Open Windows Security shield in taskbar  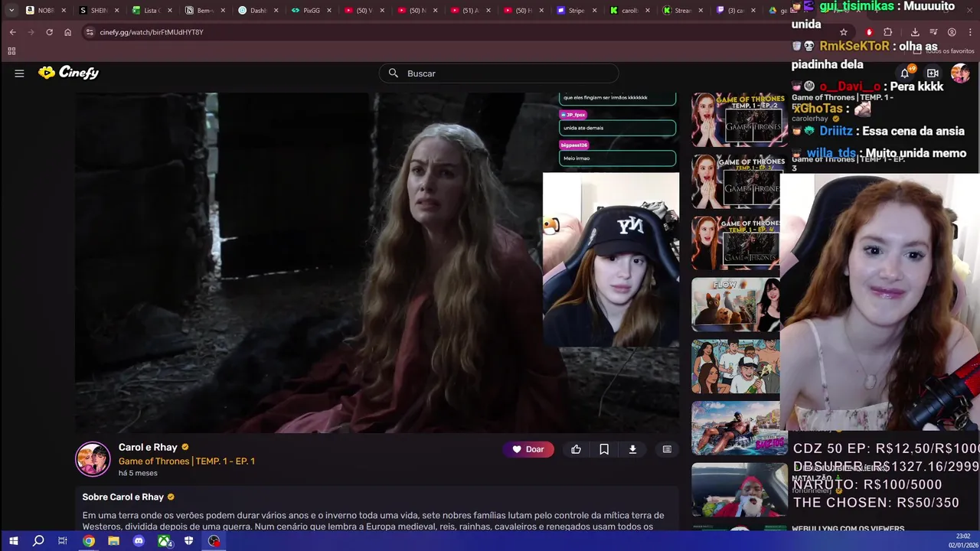[188, 541]
